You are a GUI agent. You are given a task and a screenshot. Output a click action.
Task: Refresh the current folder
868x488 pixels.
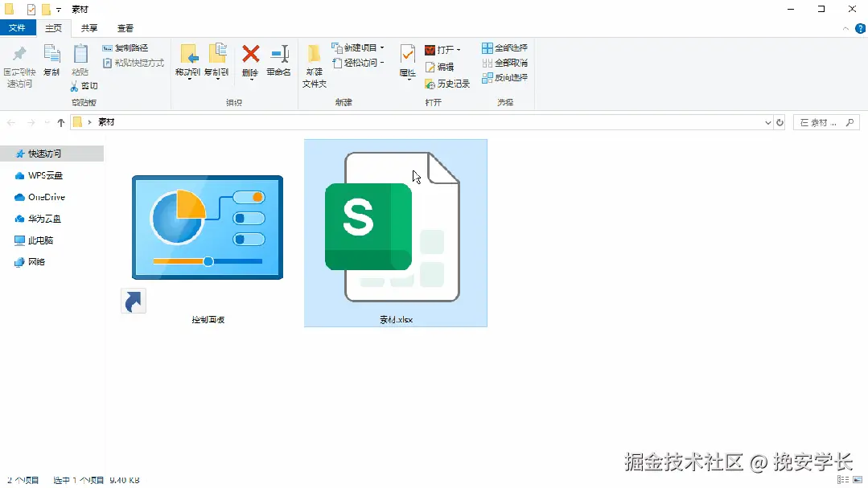click(780, 123)
